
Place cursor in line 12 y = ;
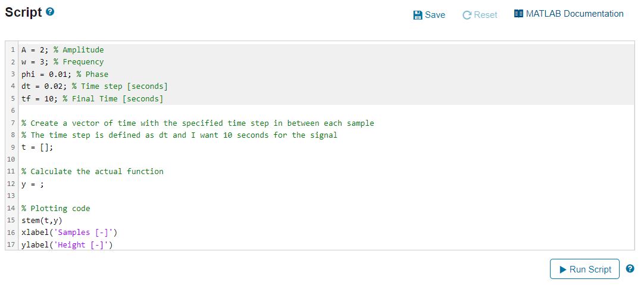[x=33, y=184]
